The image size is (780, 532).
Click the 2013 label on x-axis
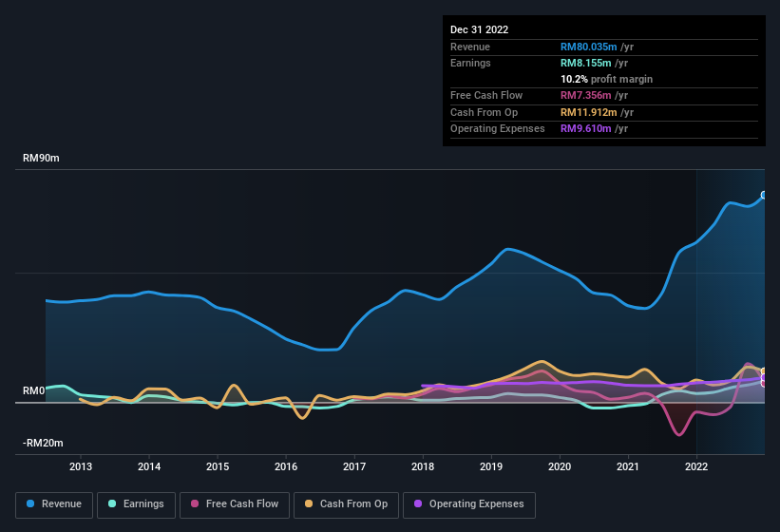[81, 466]
